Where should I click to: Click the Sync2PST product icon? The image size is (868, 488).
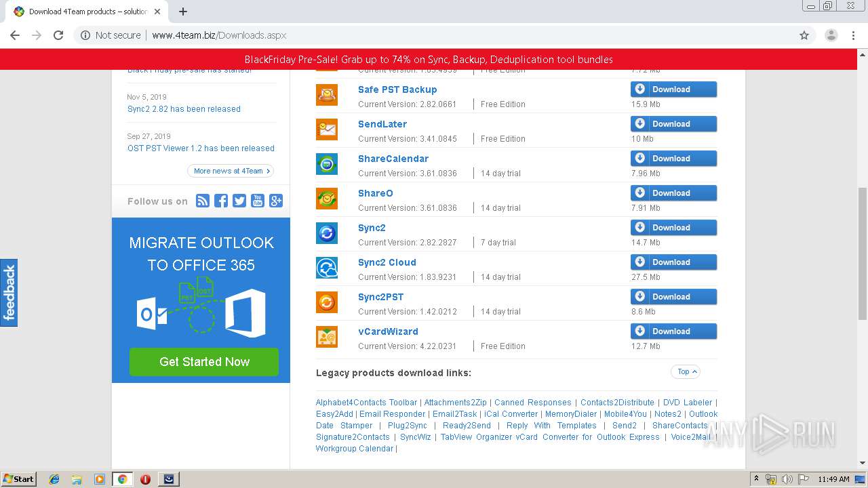tap(327, 302)
